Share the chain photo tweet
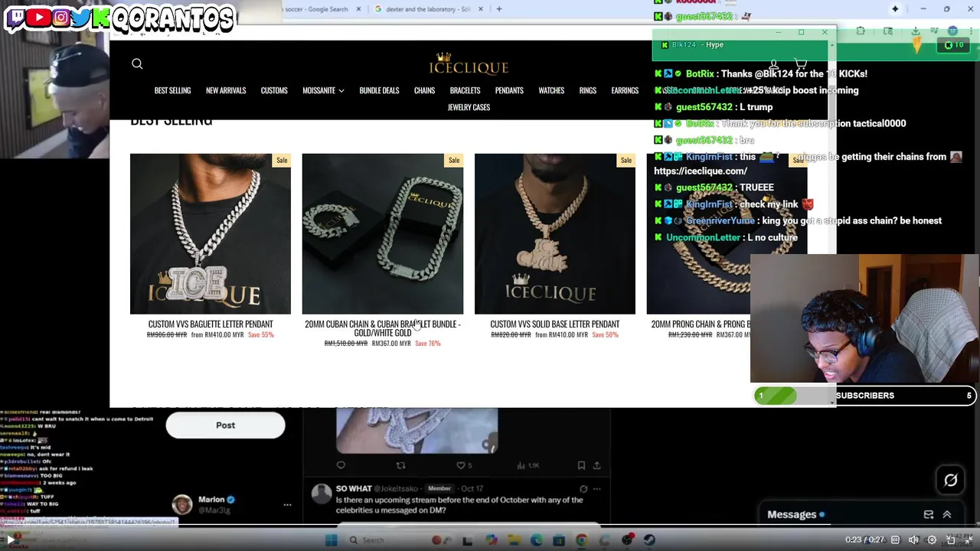Image resolution: width=980 pixels, height=551 pixels. click(596, 465)
